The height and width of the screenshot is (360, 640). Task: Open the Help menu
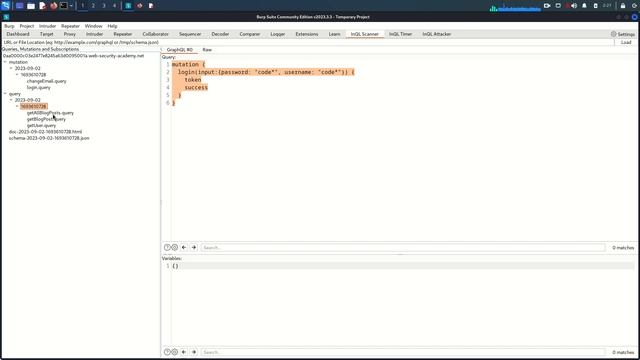[x=112, y=26]
